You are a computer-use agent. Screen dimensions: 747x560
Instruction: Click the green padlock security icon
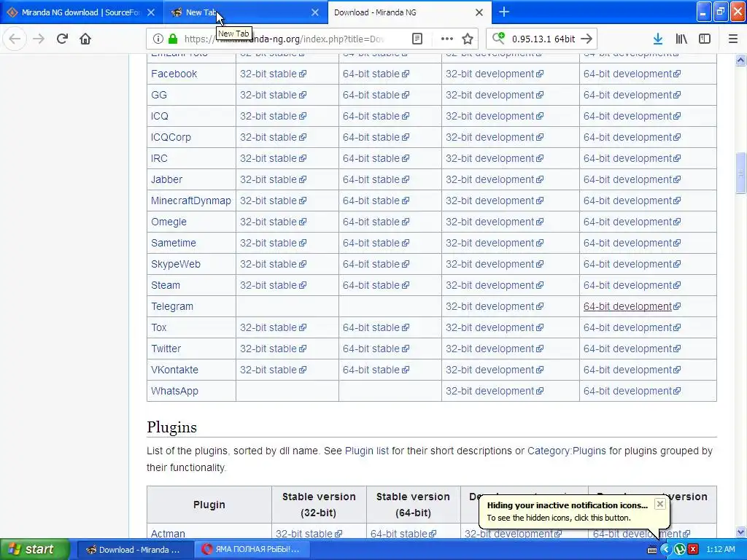(173, 39)
